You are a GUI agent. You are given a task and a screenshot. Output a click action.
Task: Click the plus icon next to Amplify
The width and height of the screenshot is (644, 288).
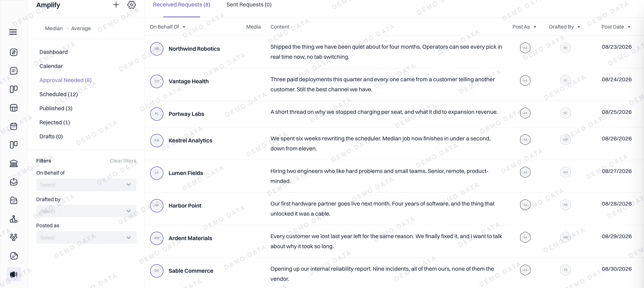(116, 5)
